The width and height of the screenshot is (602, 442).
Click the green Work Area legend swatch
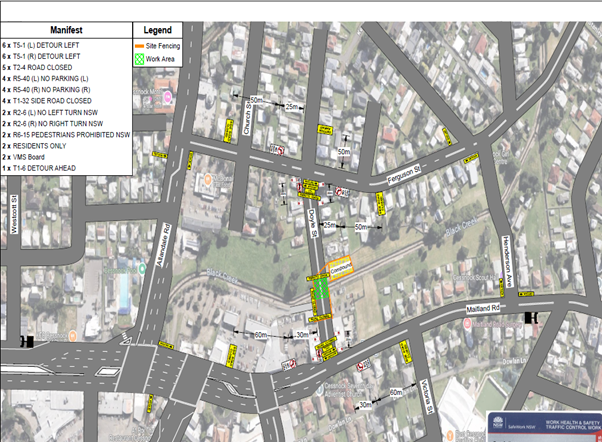pyautogui.click(x=139, y=59)
